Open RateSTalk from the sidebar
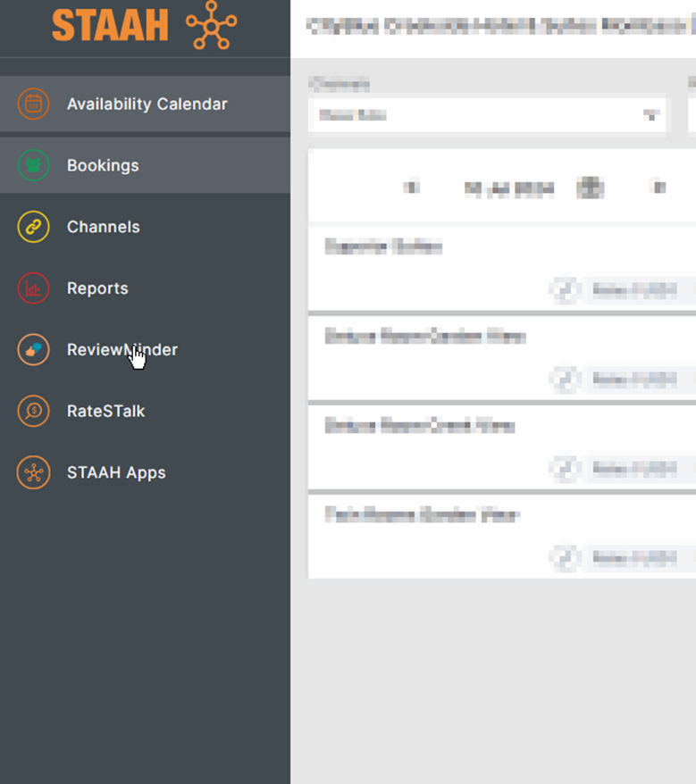The image size is (696, 784). 105,412
